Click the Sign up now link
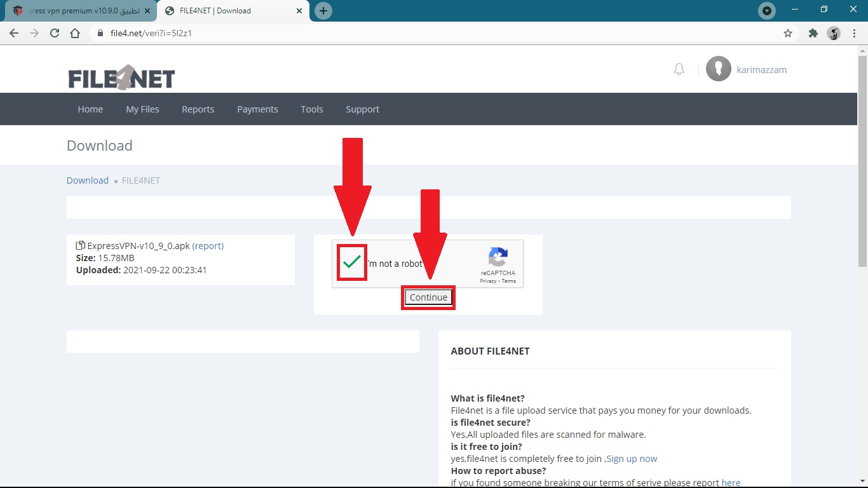This screenshot has width=868, height=488. (x=632, y=459)
